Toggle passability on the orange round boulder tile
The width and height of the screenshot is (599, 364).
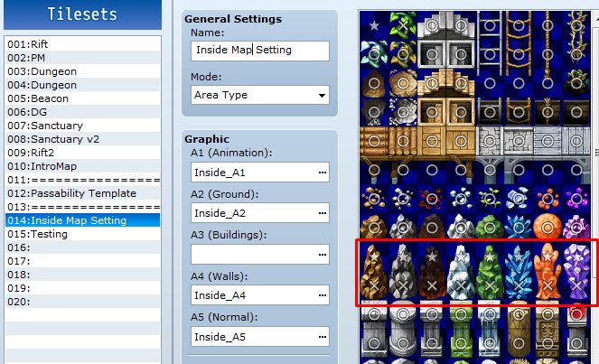tap(548, 228)
